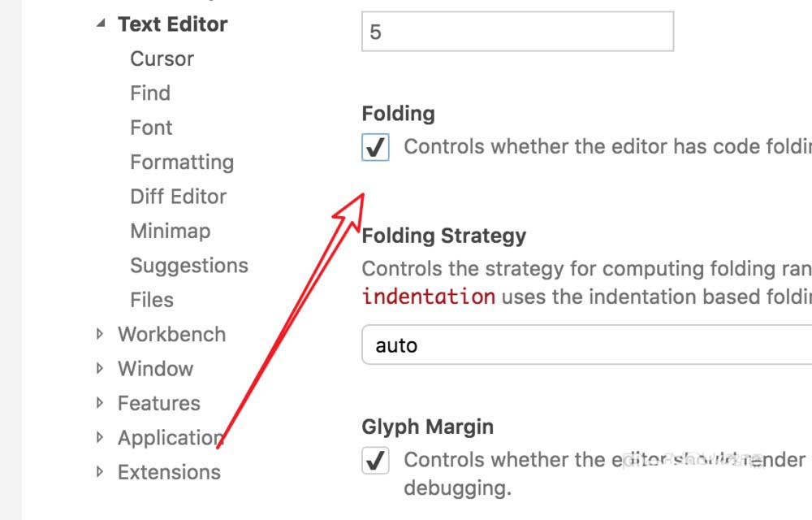Go to Font settings
This screenshot has width=812, height=520.
151,128
